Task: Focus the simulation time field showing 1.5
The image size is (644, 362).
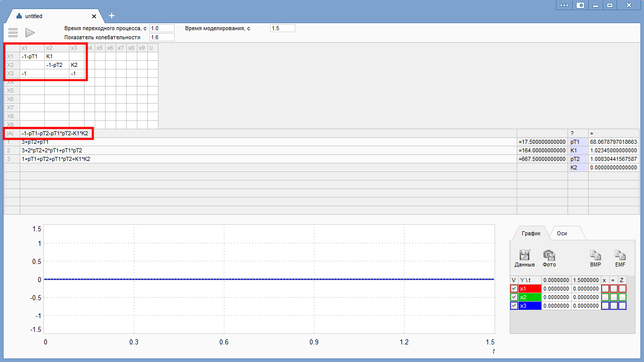Action: (283, 28)
